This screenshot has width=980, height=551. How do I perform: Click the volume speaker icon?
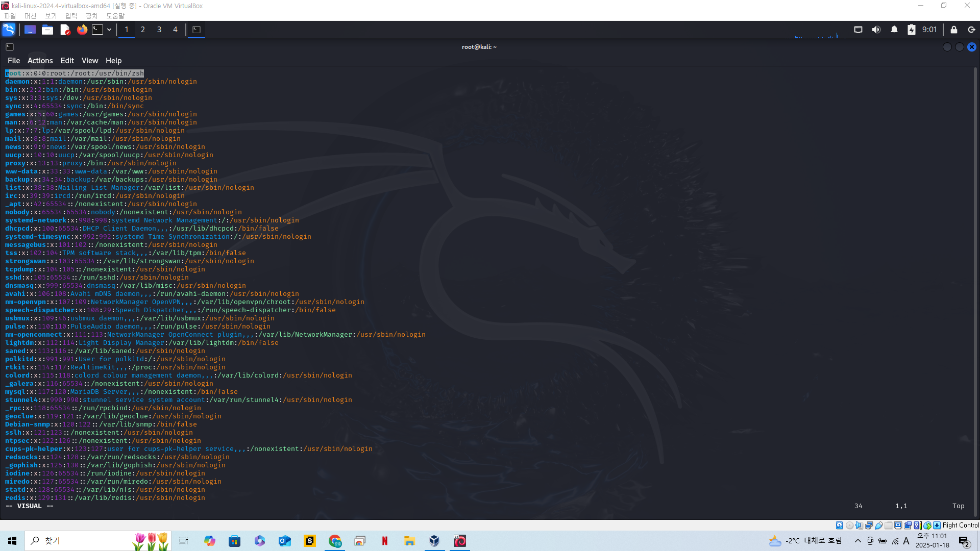click(x=876, y=30)
